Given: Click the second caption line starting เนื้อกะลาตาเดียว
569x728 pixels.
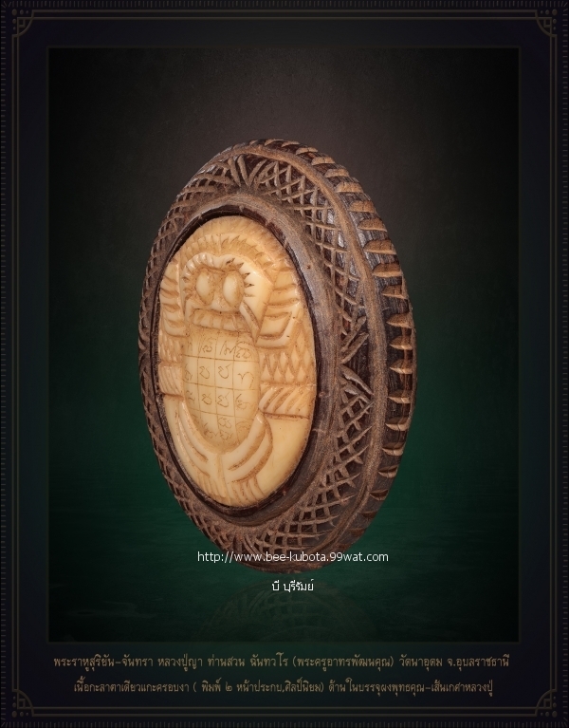Looking at the screenshot, I should click(284, 685).
